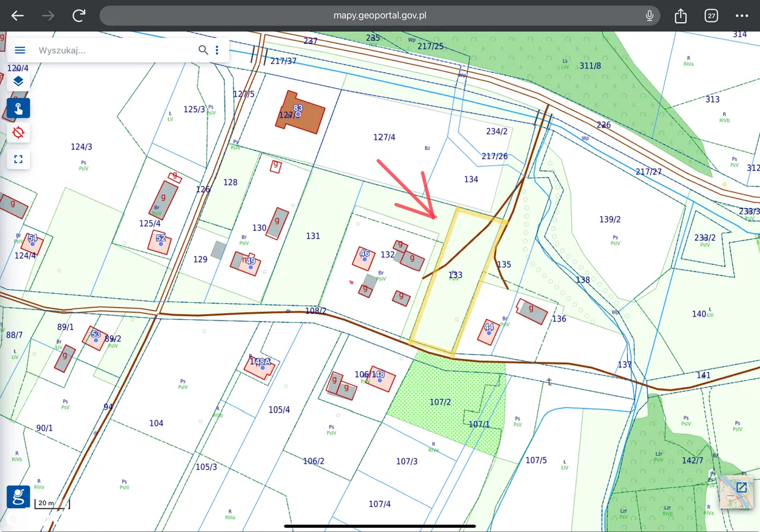Open the browser share sheet
Screen dimensions: 760x532
point(680,16)
